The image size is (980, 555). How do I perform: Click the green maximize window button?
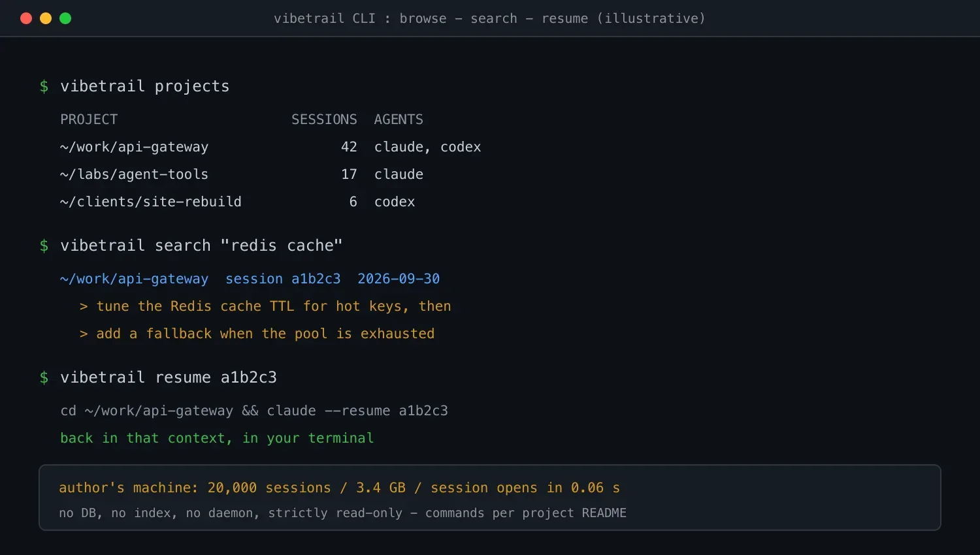pyautogui.click(x=65, y=18)
